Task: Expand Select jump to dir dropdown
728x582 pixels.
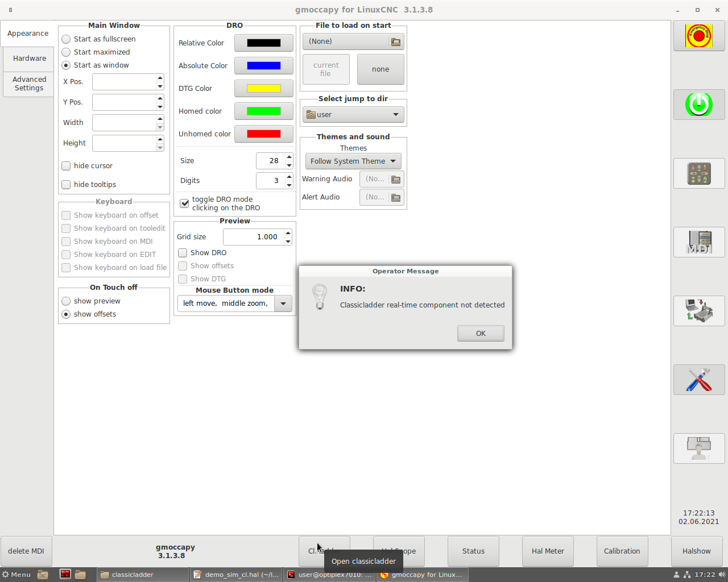Action: tap(353, 115)
